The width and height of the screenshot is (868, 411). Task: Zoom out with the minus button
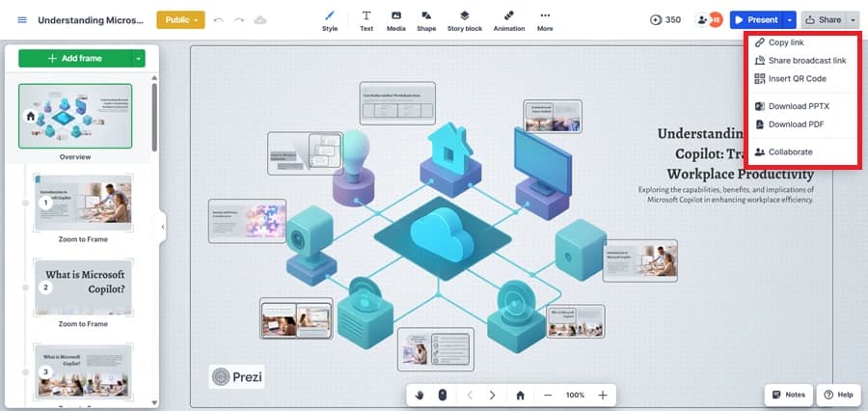pos(548,395)
